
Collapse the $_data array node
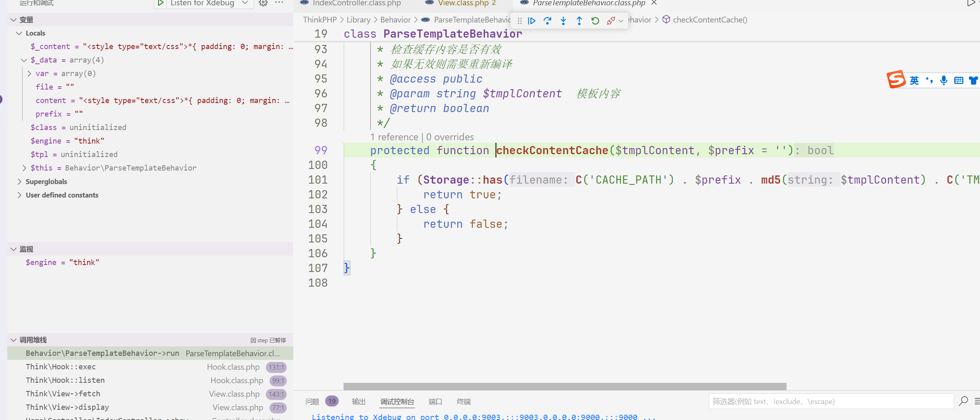24,60
